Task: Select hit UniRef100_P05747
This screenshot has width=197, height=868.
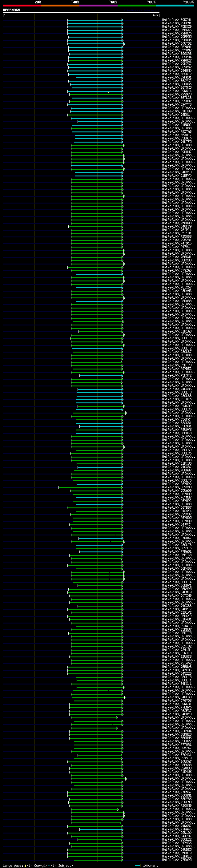Action: coord(176,748)
